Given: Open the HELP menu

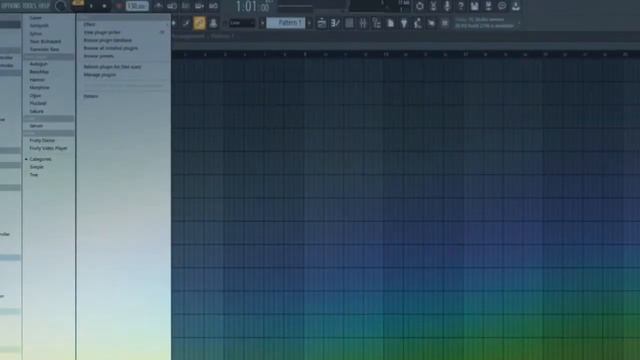Looking at the screenshot, I should (44, 6).
